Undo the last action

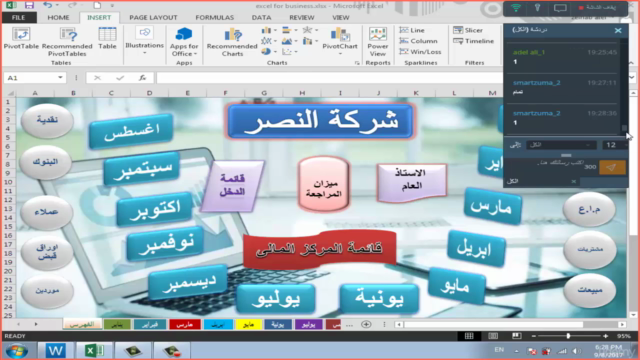(x=48, y=5)
